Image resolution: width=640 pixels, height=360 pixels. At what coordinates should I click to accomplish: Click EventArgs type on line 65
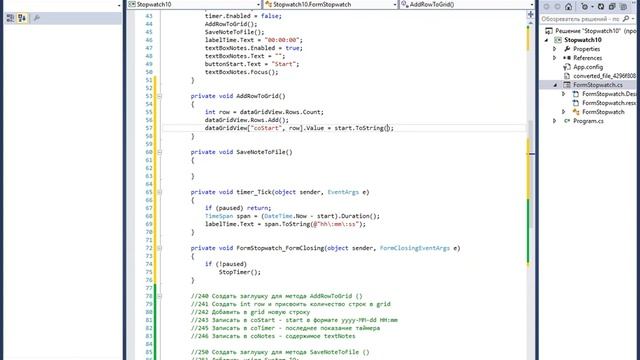pos(343,192)
